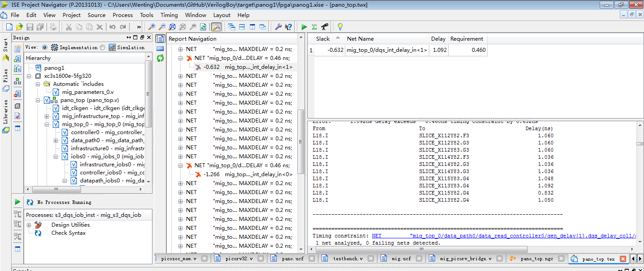
Task: Click the What's This help cursor icon
Action: [x=288, y=27]
